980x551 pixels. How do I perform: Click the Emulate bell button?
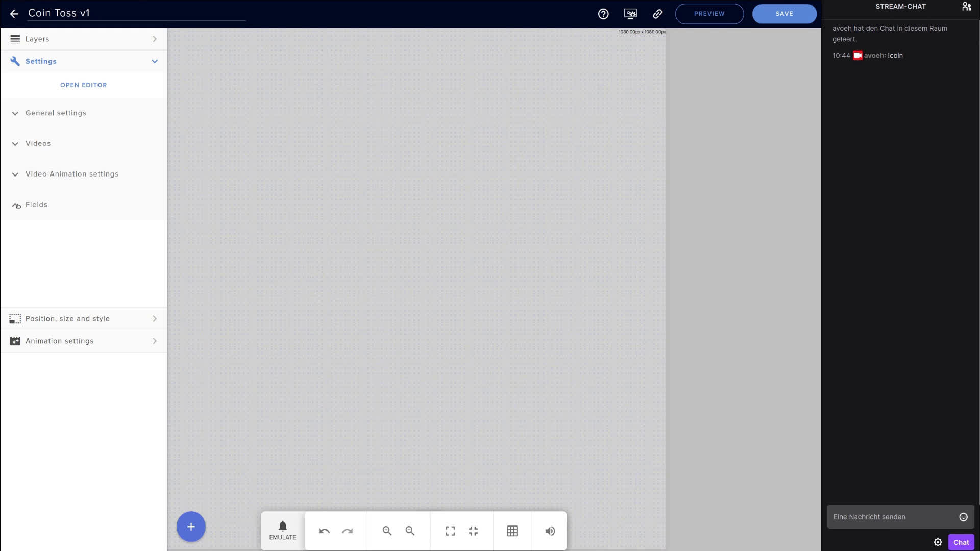282,531
